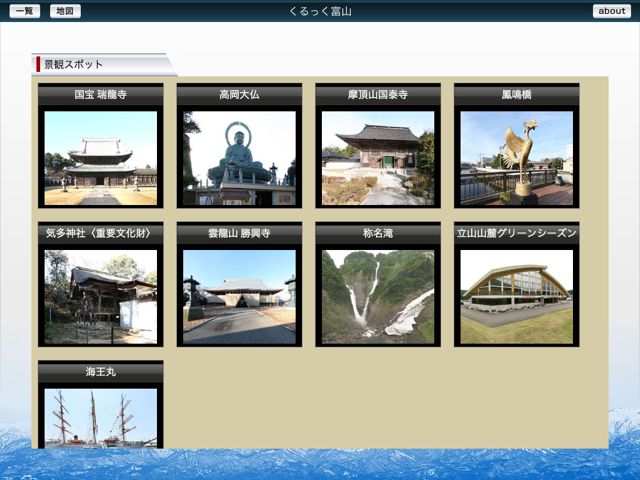Open the 雲龍山 勝興寺 temple photo

240,297
